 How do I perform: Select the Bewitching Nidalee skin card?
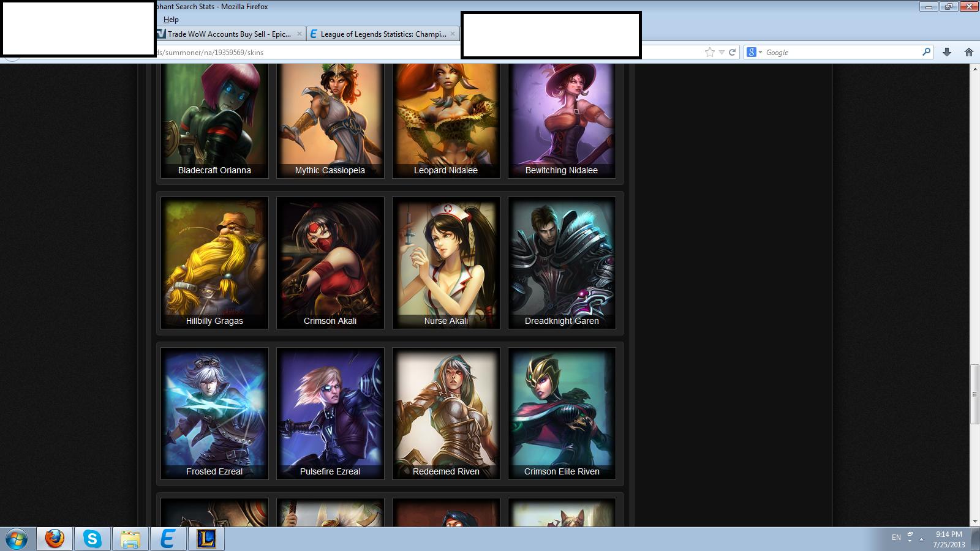pyautogui.click(x=562, y=121)
